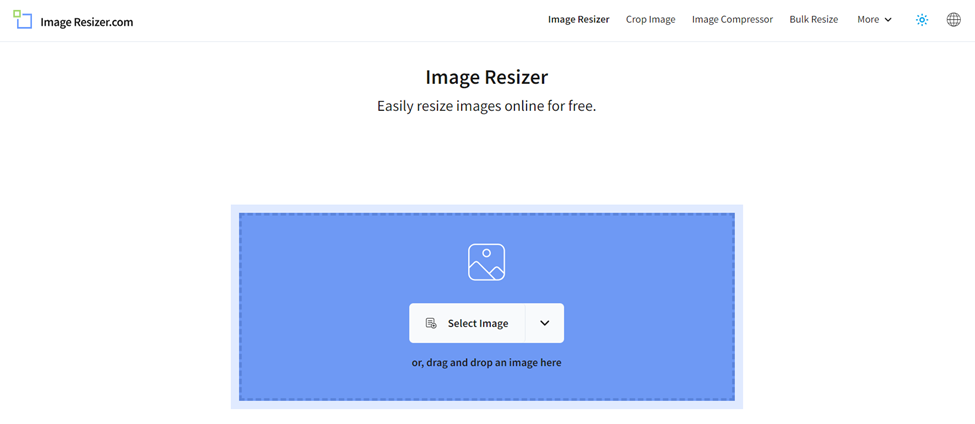Click 'or, drag and drop an image here' text
Viewport: 975px width, 424px height.
(x=486, y=362)
